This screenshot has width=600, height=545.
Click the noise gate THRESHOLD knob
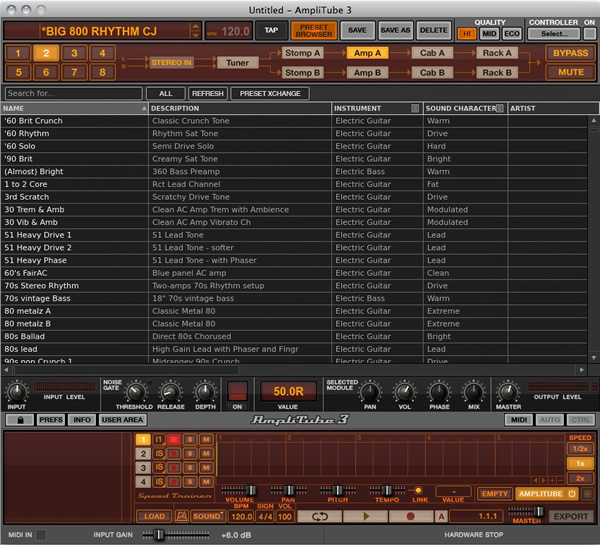(x=135, y=392)
